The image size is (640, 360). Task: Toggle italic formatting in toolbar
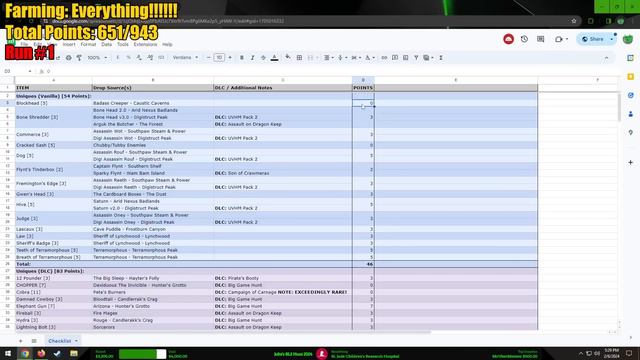click(x=252, y=58)
